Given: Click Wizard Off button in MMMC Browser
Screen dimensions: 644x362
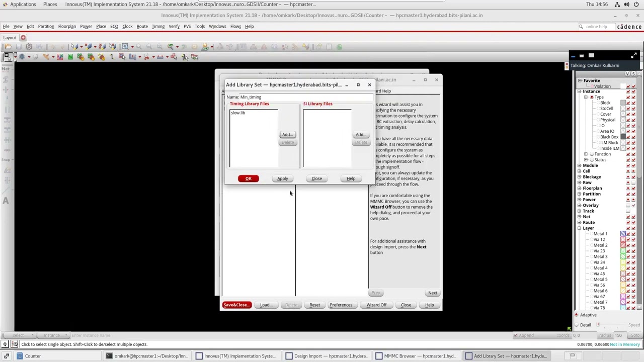Looking at the screenshot, I should 376,305.
